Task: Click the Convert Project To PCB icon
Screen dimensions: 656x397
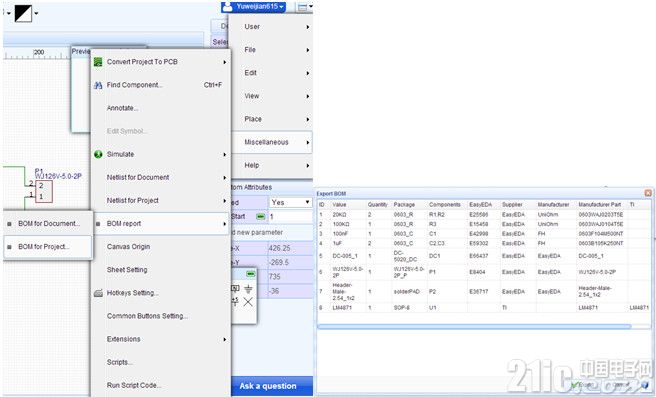Action: 98,62
